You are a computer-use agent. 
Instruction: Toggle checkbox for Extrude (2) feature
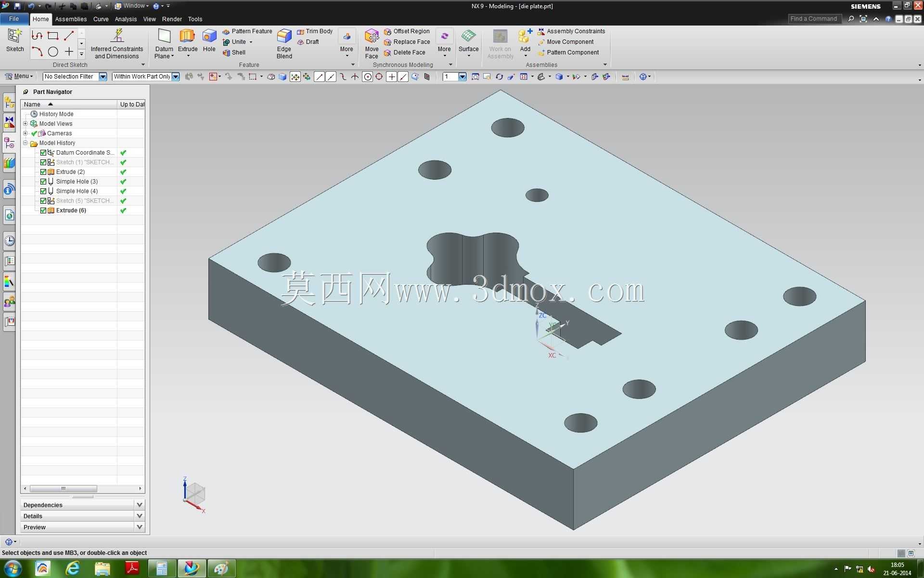43,172
